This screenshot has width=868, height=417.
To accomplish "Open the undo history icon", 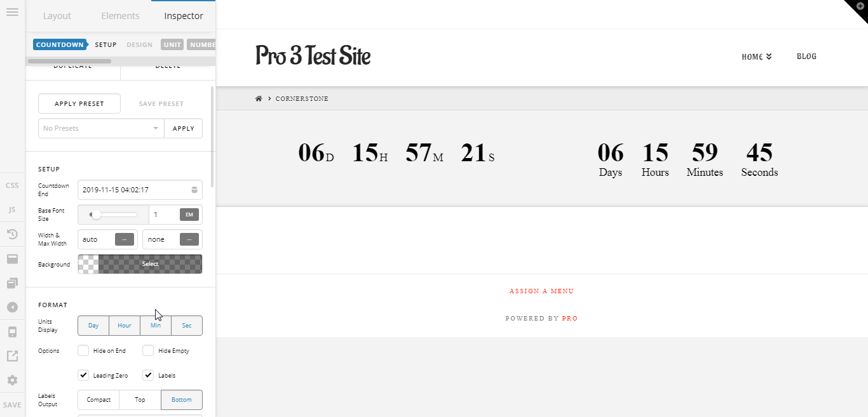I will click(x=12, y=234).
